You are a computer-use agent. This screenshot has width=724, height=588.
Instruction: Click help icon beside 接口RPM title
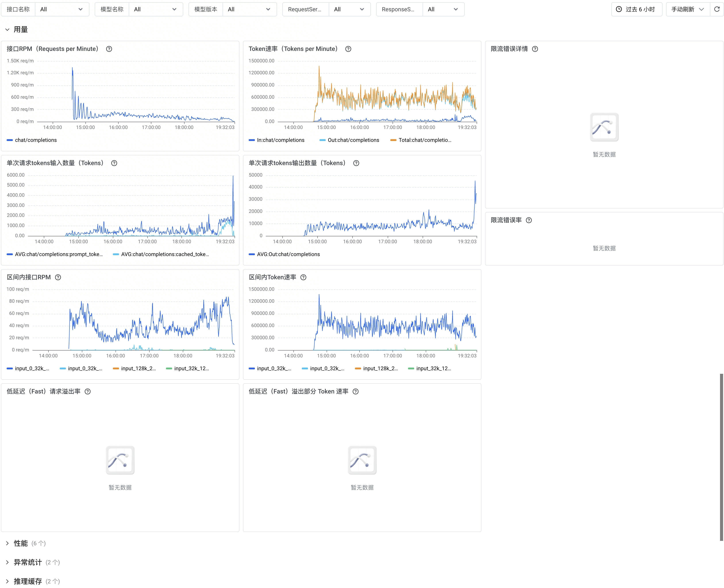point(109,49)
